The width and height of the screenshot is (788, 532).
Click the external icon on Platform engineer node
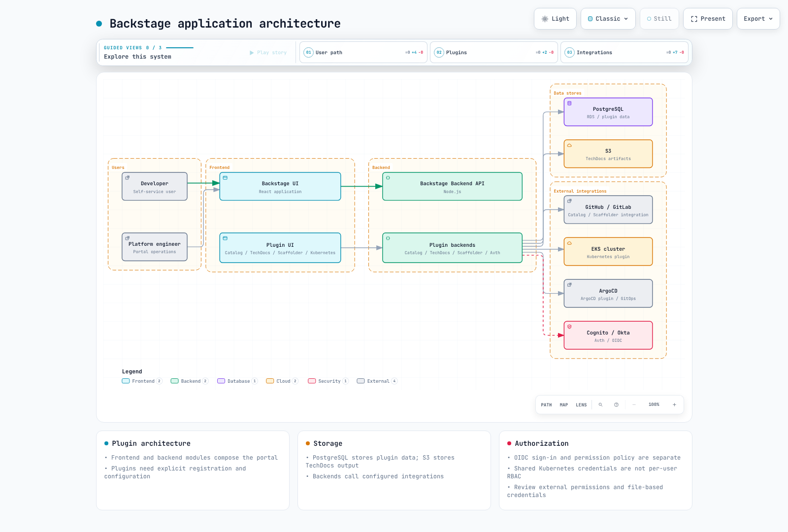click(128, 238)
